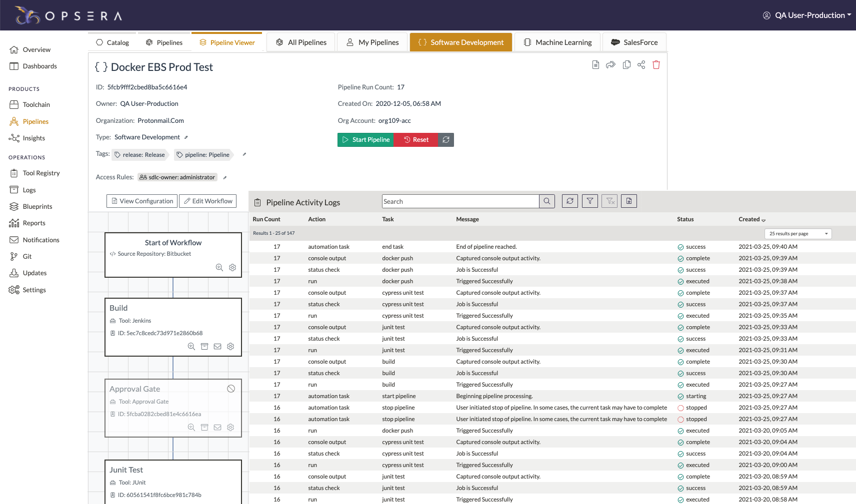Expand the 25 results per page dropdown
856x504 pixels.
pyautogui.click(x=798, y=234)
